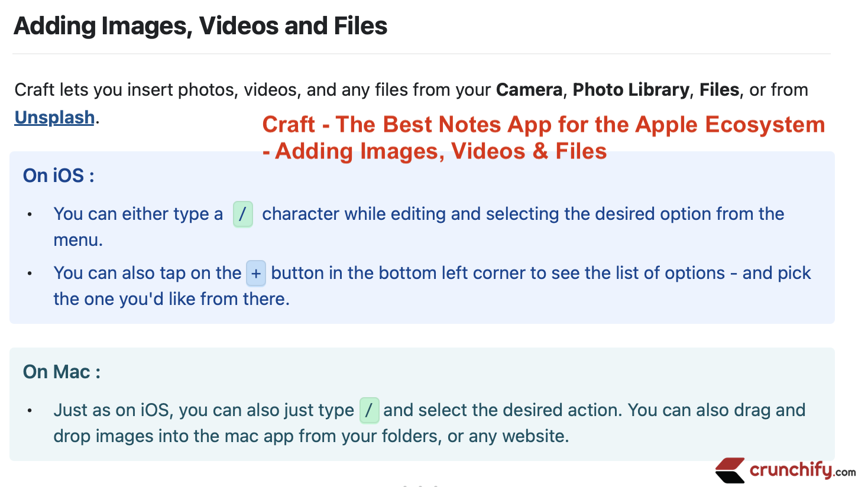
Task: Click the plus button badge in iOS section
Action: point(256,273)
